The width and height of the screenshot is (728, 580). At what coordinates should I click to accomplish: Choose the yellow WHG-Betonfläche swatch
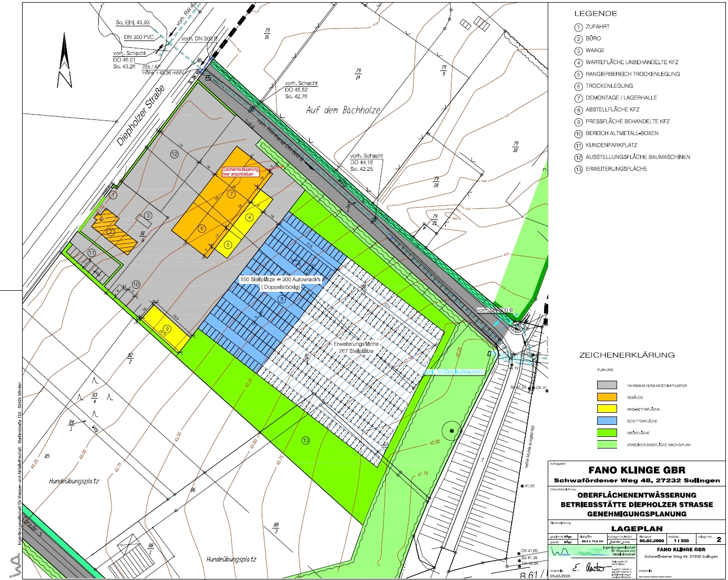click(607, 409)
